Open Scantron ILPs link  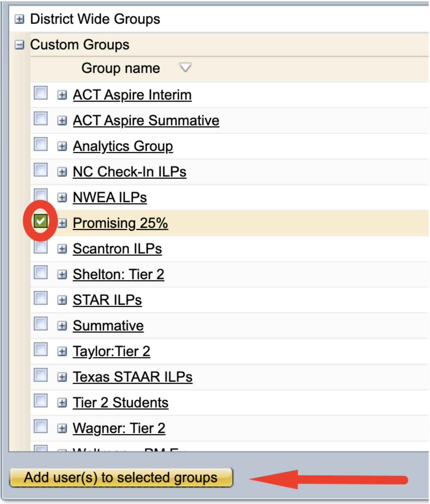[117, 249]
